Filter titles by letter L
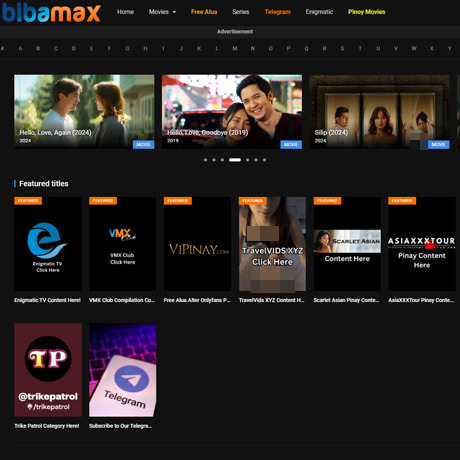Screen dimensions: 460x460 217,49
